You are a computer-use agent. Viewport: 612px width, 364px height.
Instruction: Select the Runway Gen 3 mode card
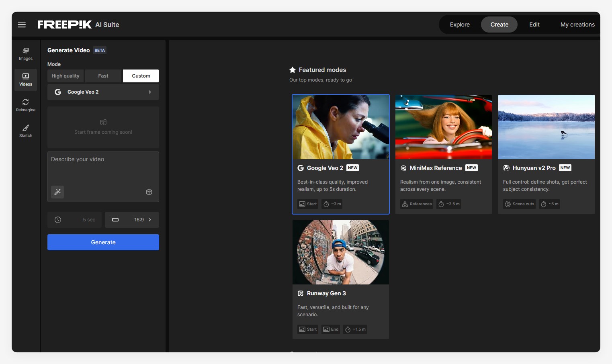pyautogui.click(x=340, y=279)
